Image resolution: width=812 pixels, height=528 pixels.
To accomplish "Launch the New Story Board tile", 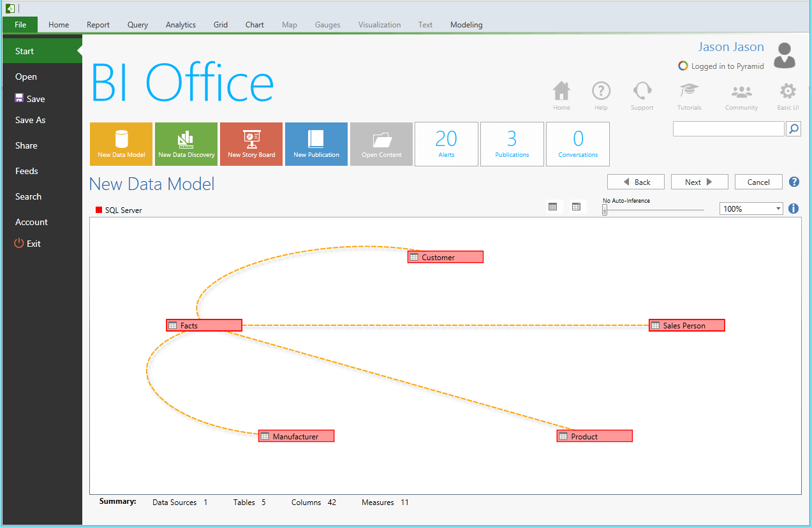I will coord(251,144).
